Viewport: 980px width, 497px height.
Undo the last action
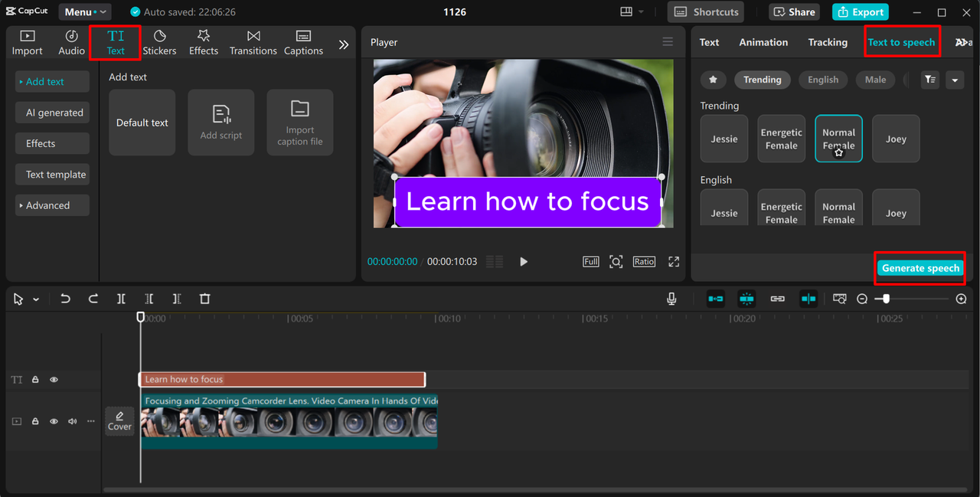click(65, 299)
